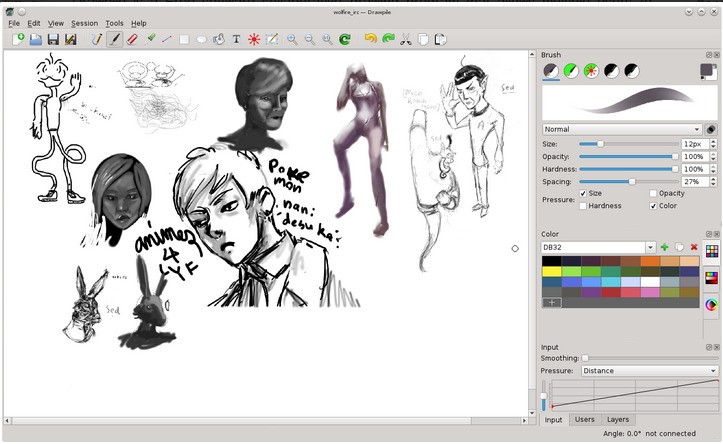
Task: Toggle eraser mode button beside blend mode
Action: pos(711,130)
